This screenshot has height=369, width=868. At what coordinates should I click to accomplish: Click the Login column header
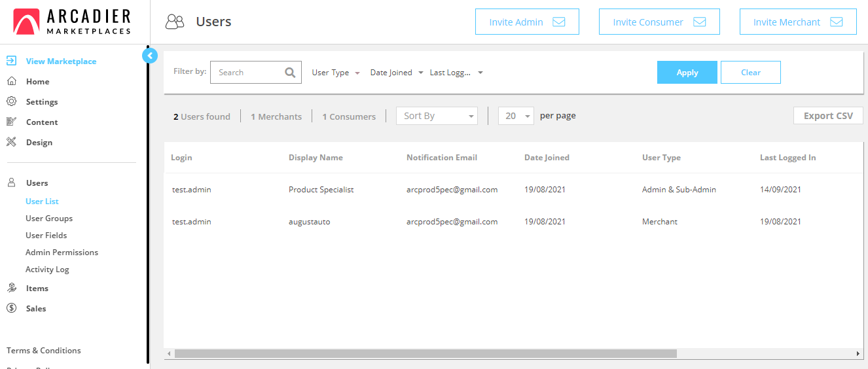(181, 158)
